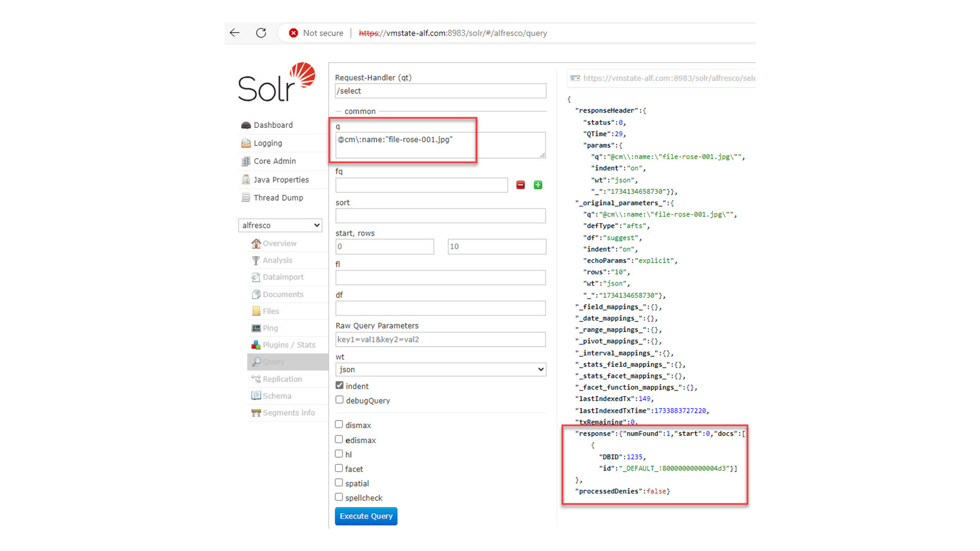
Task: Open the Segments info section
Action: (289, 413)
